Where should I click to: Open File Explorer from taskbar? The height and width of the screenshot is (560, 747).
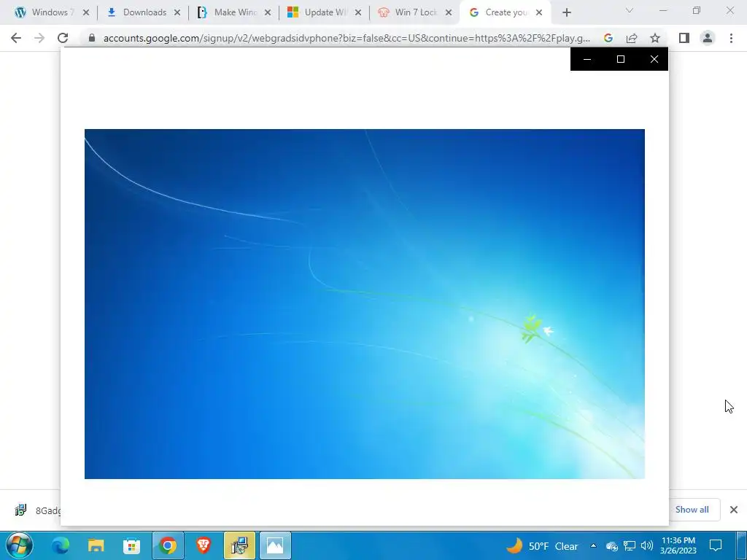point(96,545)
